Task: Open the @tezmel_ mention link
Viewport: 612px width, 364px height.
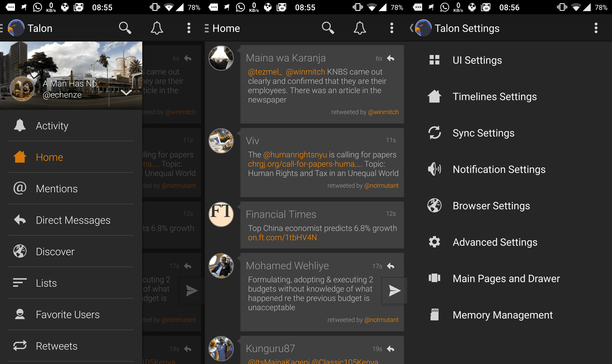Action: pyautogui.click(x=265, y=72)
